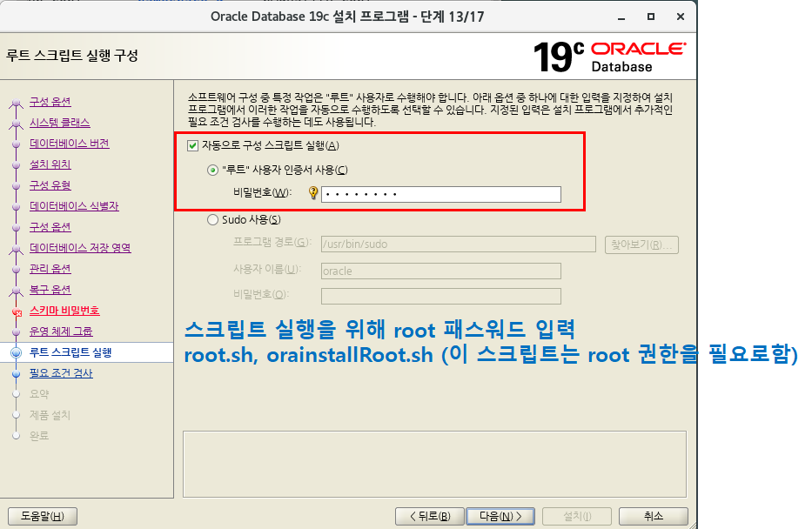
Task: Open 설치 위치 step link
Action: [x=50, y=164]
